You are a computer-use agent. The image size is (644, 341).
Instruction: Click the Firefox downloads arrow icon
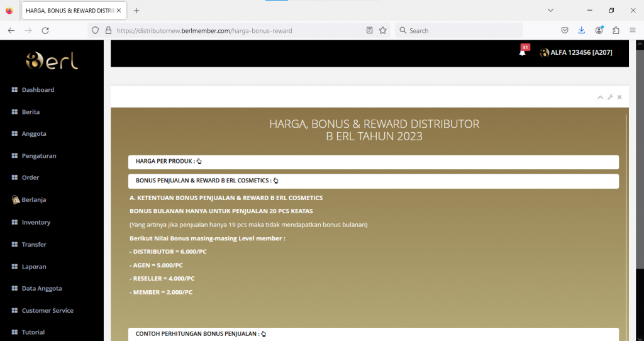click(x=582, y=30)
